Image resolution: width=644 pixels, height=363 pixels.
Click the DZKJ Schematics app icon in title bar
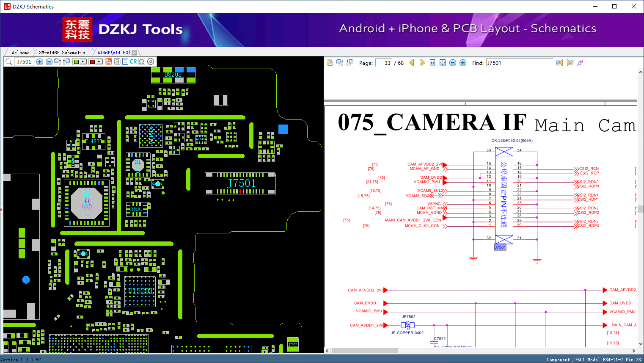coord(7,6)
